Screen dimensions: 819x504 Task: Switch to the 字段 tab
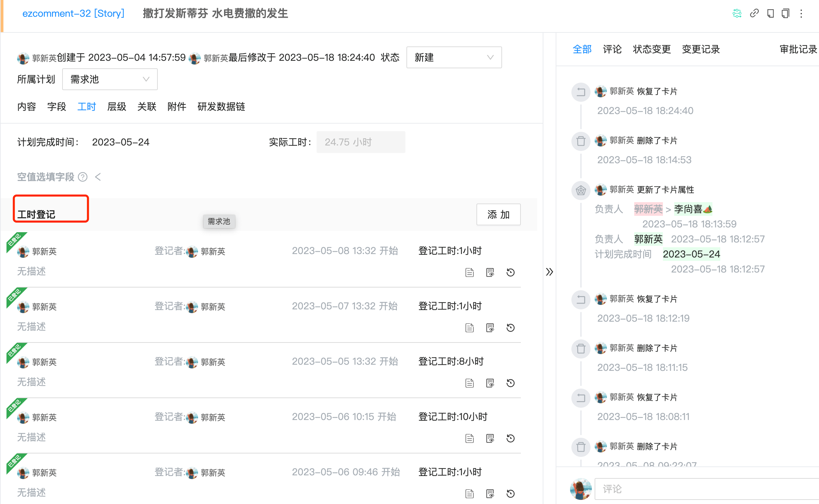pos(57,107)
